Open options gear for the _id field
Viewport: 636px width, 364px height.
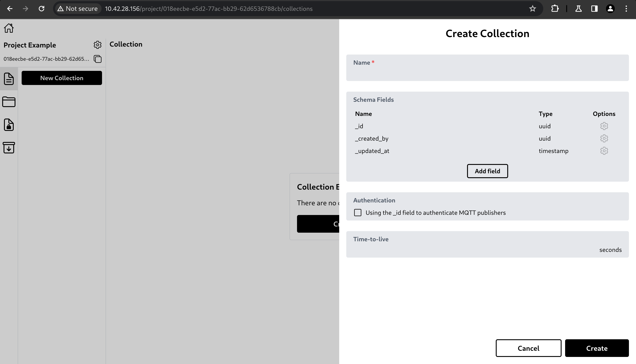pos(604,126)
